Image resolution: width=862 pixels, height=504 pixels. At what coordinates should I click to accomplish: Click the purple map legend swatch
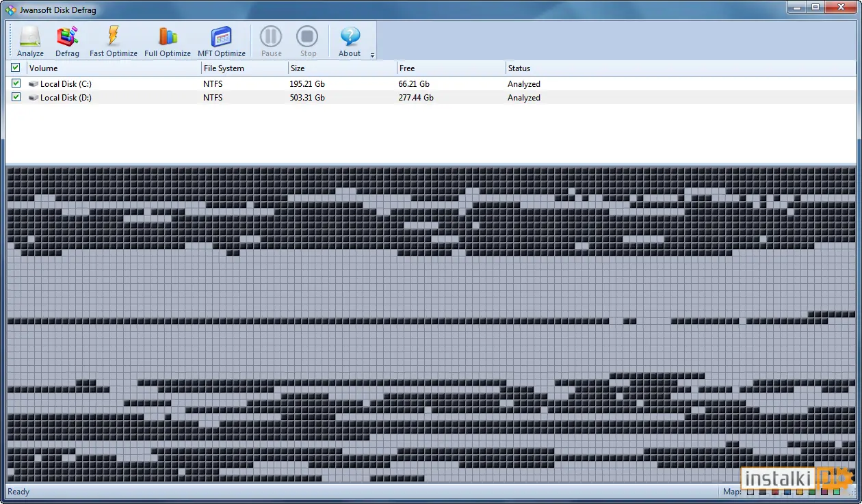tap(824, 492)
